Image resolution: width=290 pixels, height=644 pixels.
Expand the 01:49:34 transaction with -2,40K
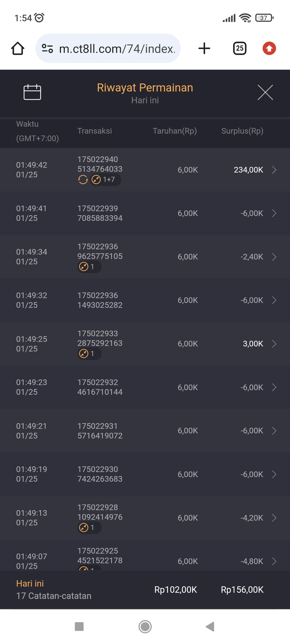[x=274, y=257]
